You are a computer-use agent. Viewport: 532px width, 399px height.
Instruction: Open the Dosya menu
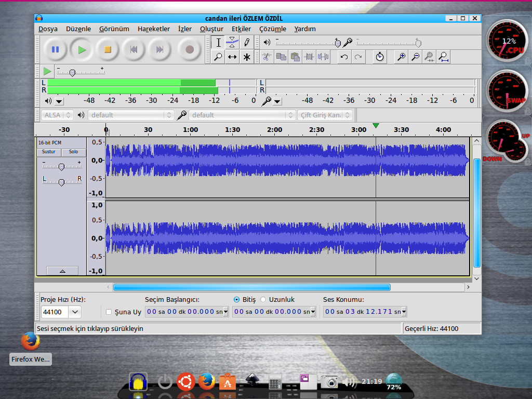coord(48,29)
